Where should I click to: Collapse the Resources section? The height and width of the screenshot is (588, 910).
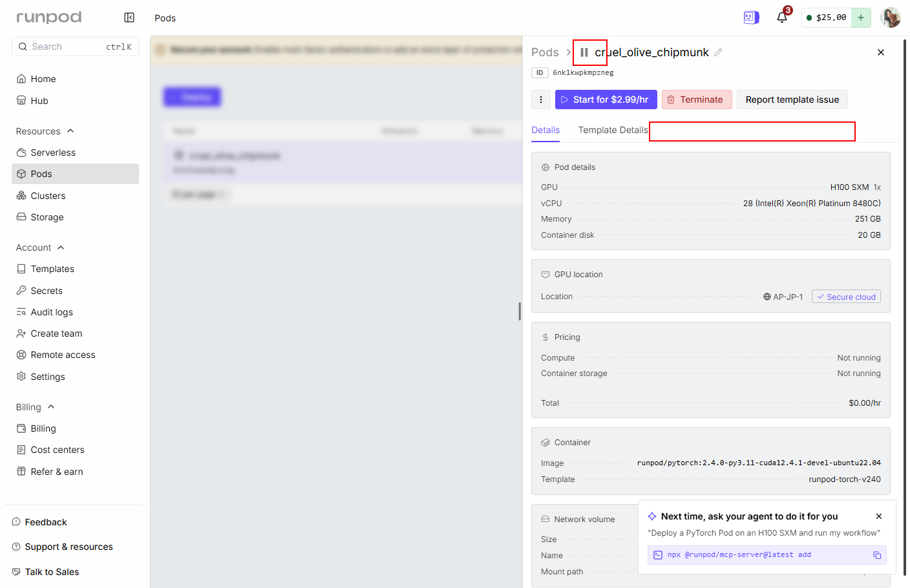45,131
